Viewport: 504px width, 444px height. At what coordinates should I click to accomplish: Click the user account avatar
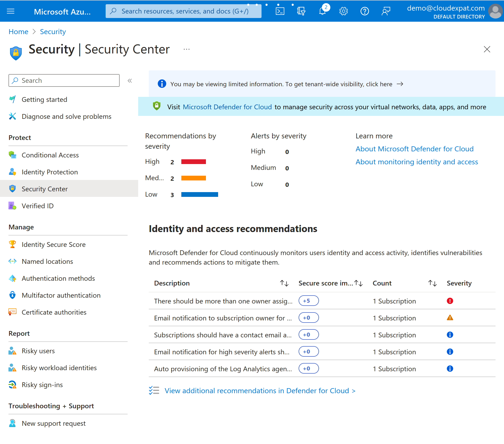click(x=495, y=11)
